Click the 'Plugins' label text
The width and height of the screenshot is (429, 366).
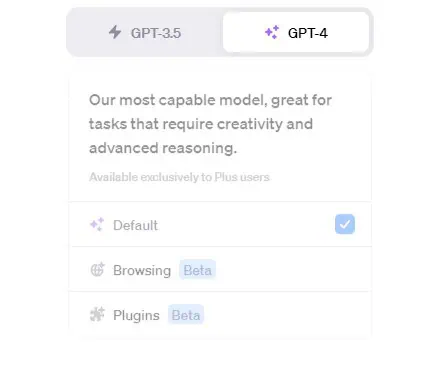click(x=136, y=315)
